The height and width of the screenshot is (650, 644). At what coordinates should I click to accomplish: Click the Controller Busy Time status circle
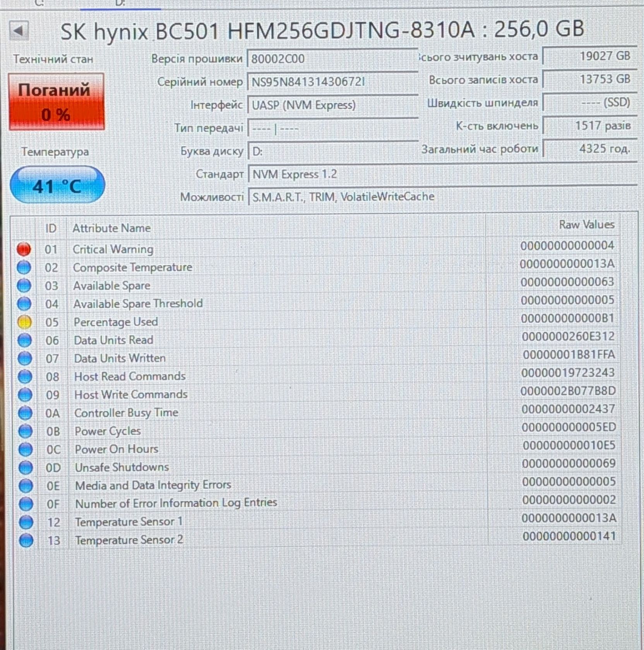(x=25, y=413)
